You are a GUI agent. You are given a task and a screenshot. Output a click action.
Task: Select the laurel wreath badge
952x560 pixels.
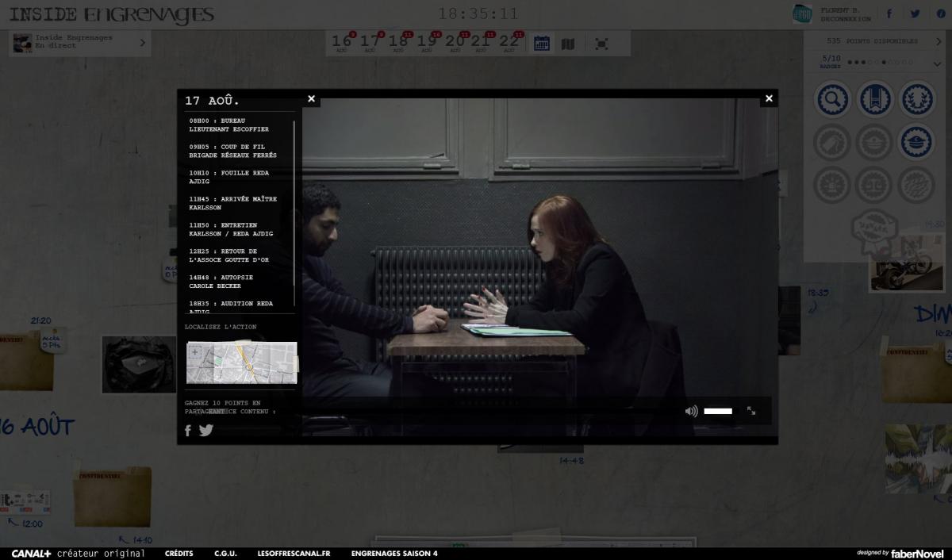(x=917, y=99)
